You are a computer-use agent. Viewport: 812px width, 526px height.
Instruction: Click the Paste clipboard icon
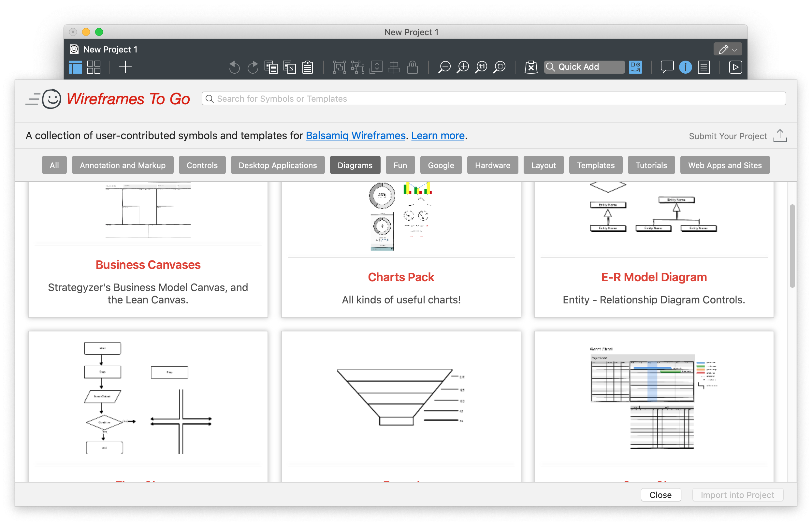(x=307, y=67)
